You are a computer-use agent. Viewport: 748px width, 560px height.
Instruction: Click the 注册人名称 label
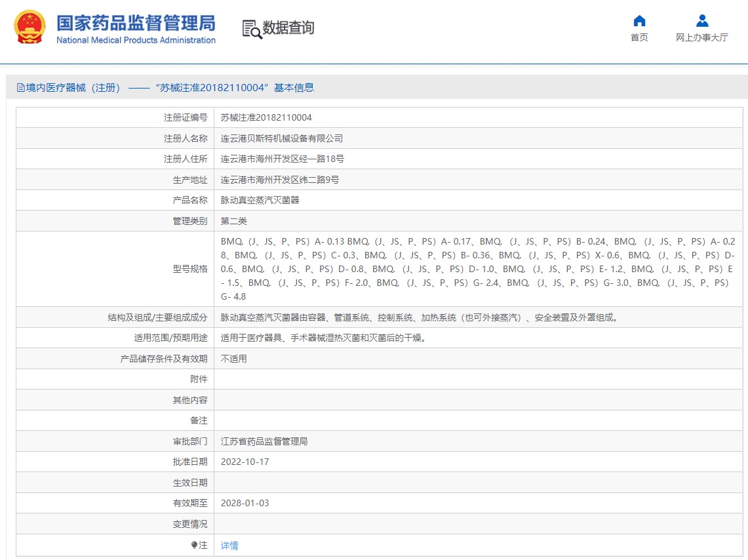[x=186, y=138]
